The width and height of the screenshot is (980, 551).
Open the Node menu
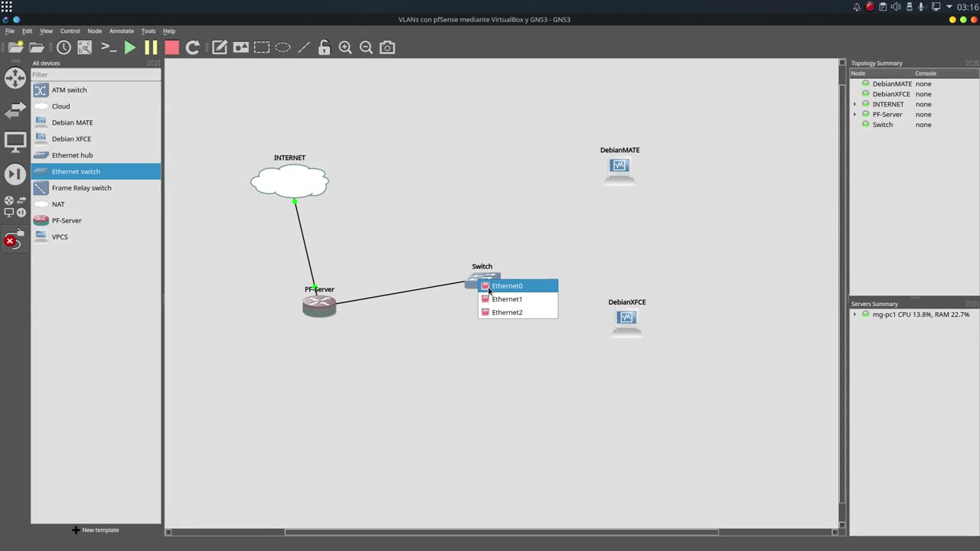point(94,31)
